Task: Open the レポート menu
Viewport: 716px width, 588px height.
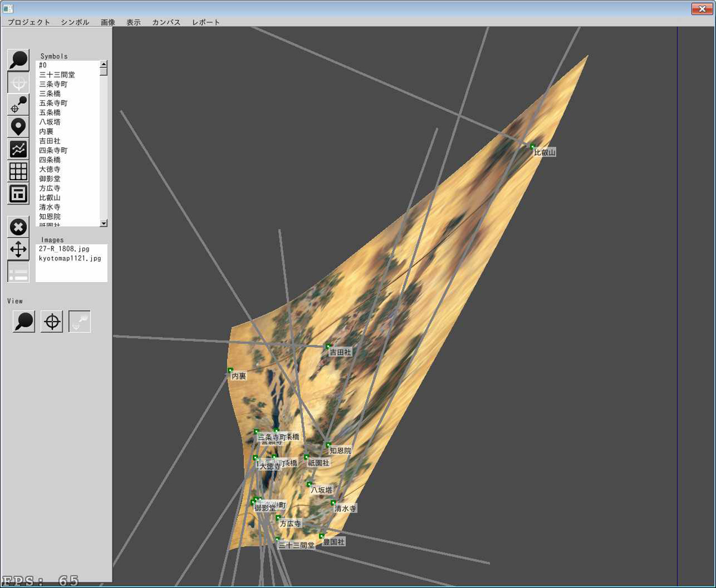Action: coord(206,22)
